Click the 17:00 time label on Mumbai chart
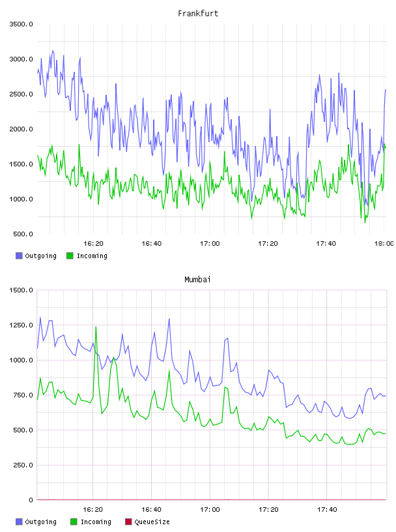The height and width of the screenshot is (532, 396). coord(210,510)
